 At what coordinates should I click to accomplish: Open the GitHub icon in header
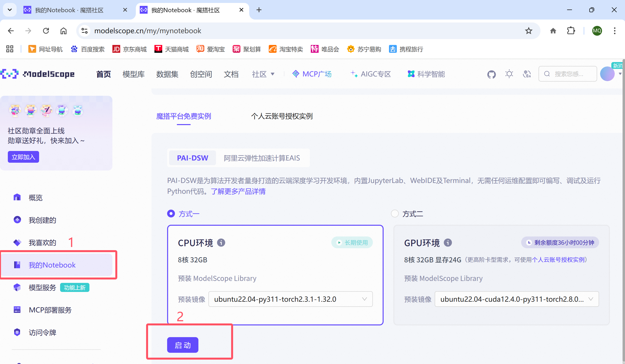(x=491, y=74)
